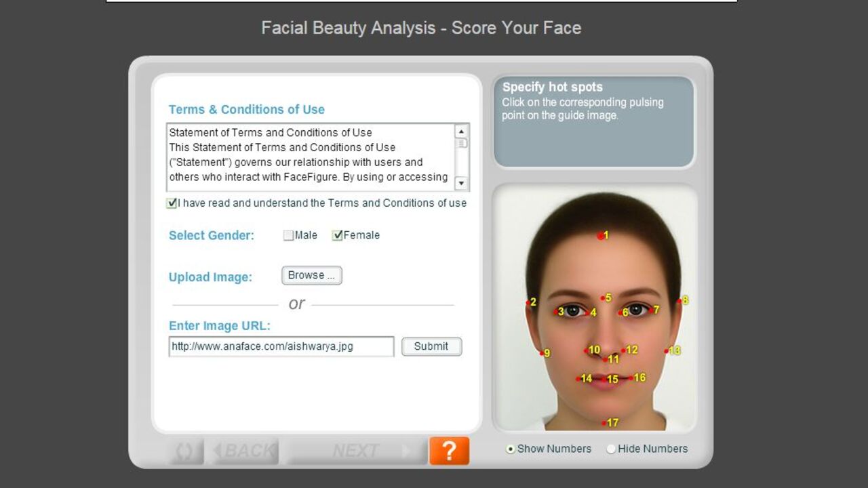Click the refresh arrows icon beside BACK
Image resolution: width=868 pixels, height=488 pixels.
184,451
